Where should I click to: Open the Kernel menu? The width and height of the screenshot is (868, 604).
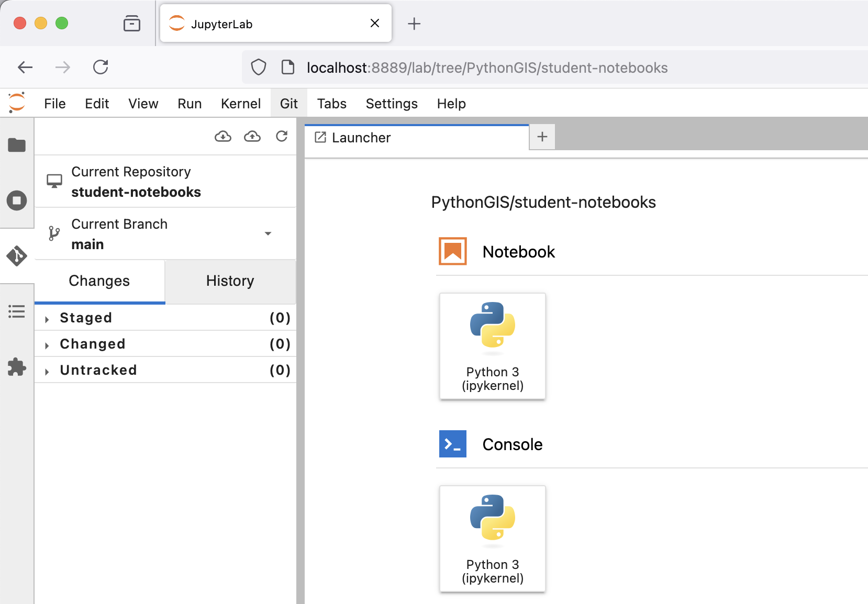(x=241, y=104)
